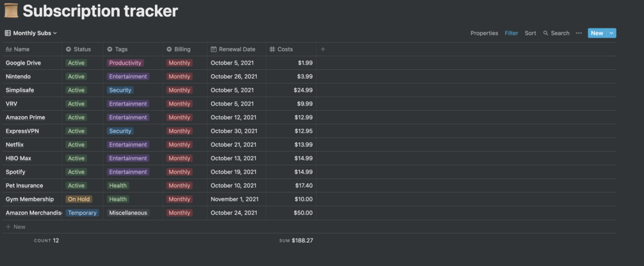Click the Filter button
The height and width of the screenshot is (266, 644).
point(511,33)
